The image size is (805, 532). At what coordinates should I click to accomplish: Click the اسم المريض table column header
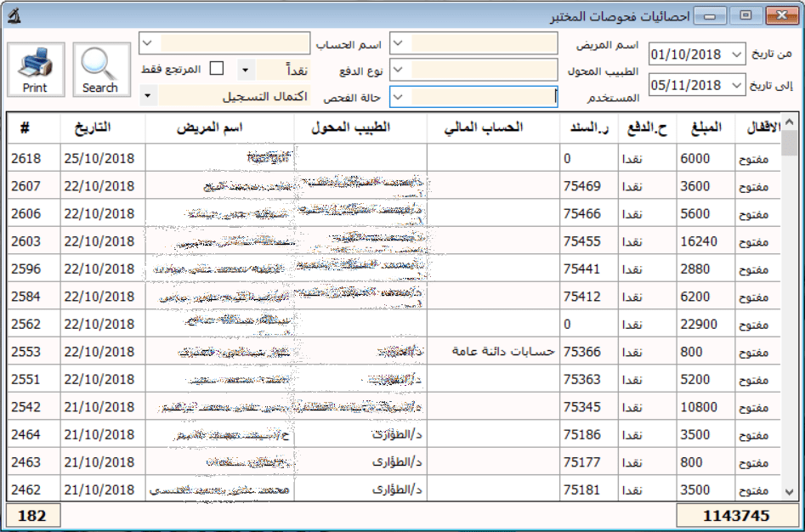point(219,127)
